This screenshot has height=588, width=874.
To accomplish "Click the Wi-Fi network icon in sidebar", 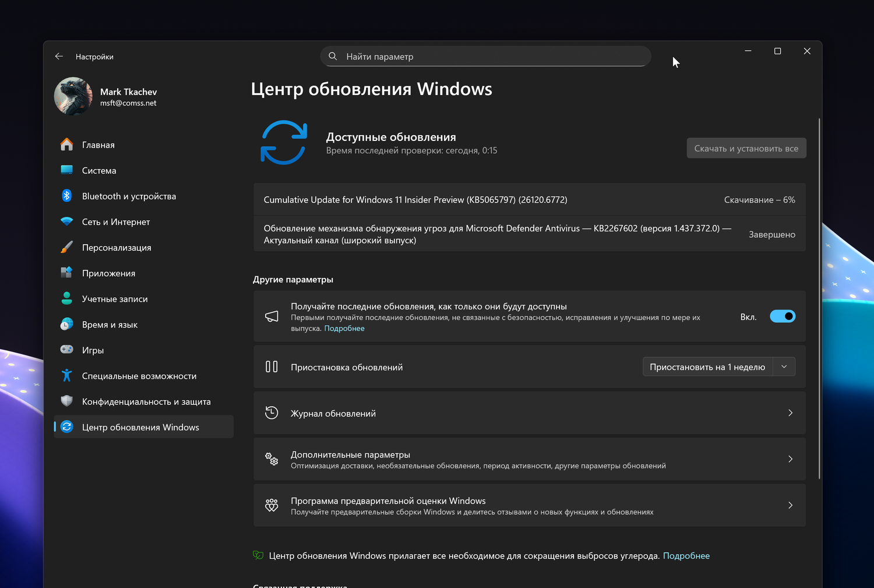I will [x=67, y=221].
